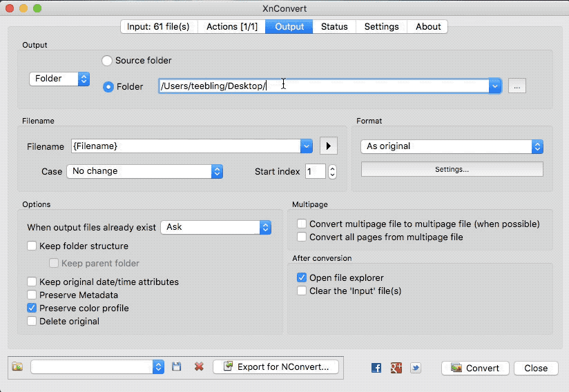Open the When output files exist Ask dropdown

pyautogui.click(x=216, y=227)
